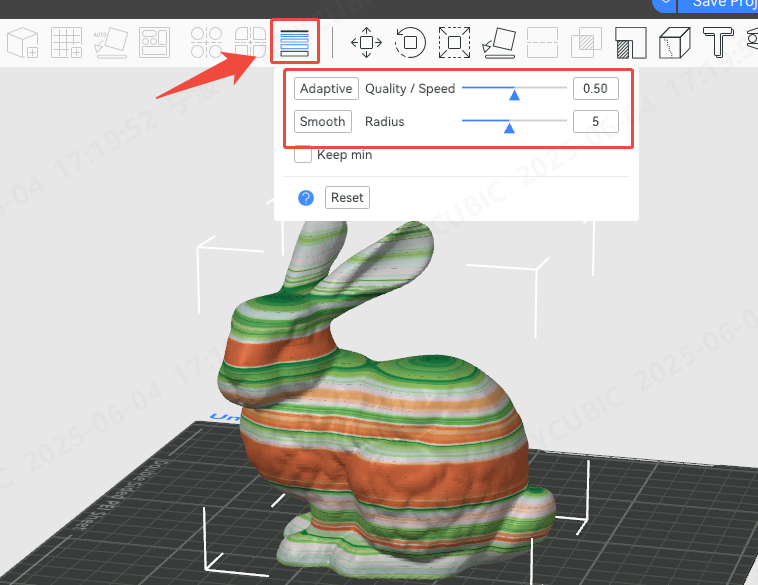
Task: Enable the Keep min checkbox
Action: click(x=303, y=155)
